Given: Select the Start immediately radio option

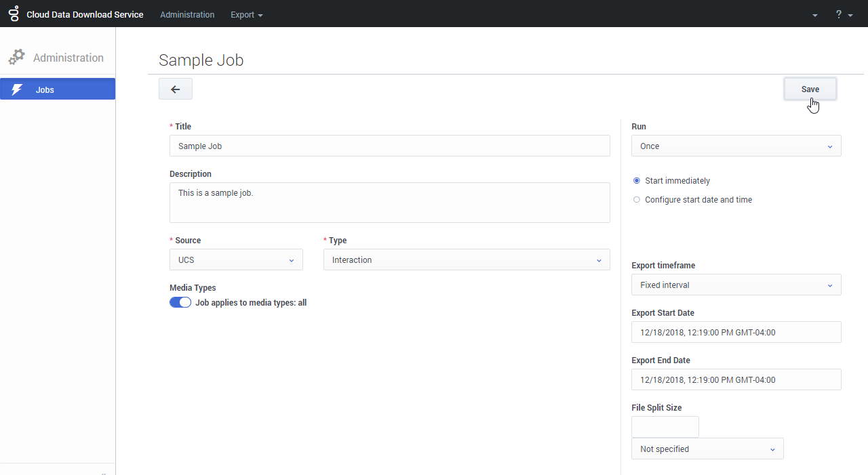Looking at the screenshot, I should (x=636, y=181).
